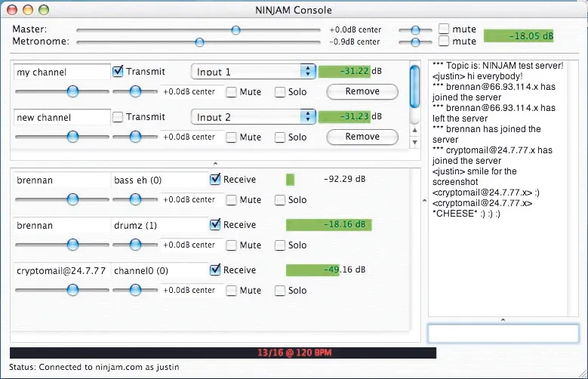Mute the new channel
This screenshot has width=588, height=379.
(x=232, y=137)
